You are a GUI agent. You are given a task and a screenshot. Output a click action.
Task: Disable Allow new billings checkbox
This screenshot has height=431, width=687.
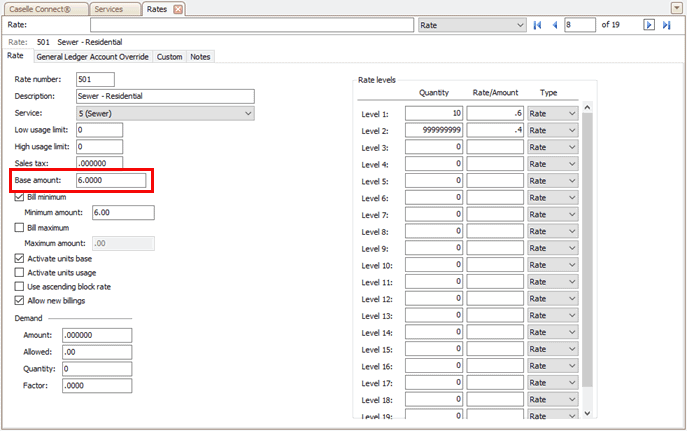click(x=20, y=300)
